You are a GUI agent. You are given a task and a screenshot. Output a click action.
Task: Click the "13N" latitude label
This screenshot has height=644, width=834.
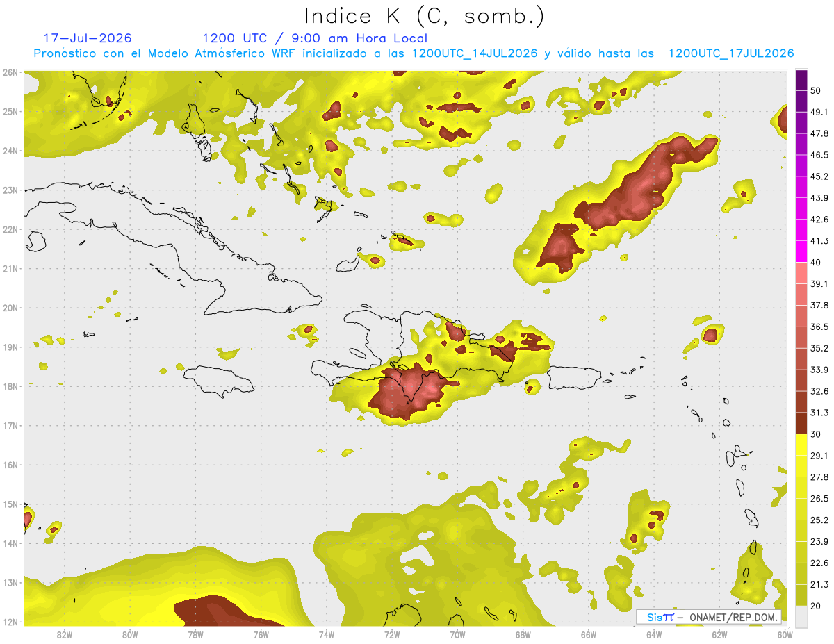click(x=10, y=582)
